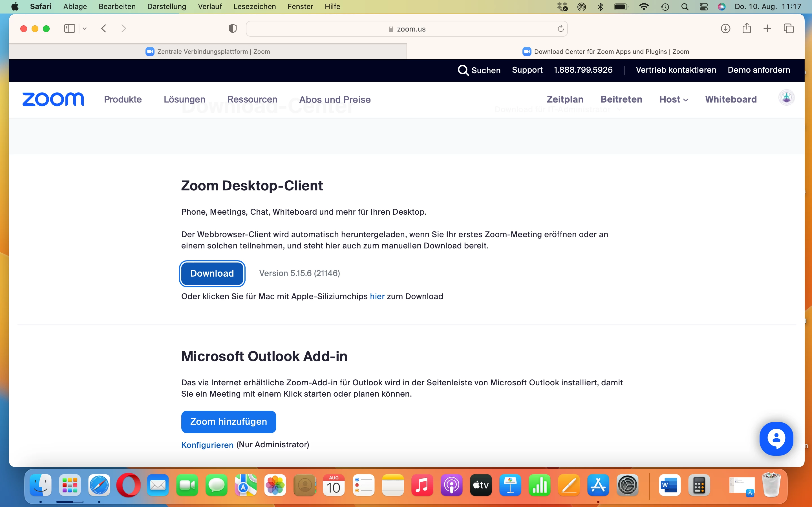Click the 'hier' Apple silicon link

coord(377,296)
